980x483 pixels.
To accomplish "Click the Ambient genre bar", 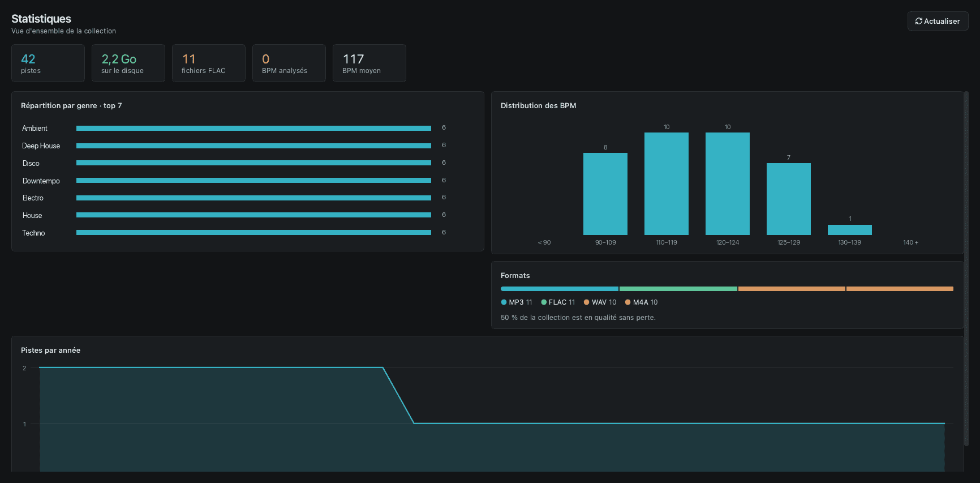I will pyautogui.click(x=253, y=129).
